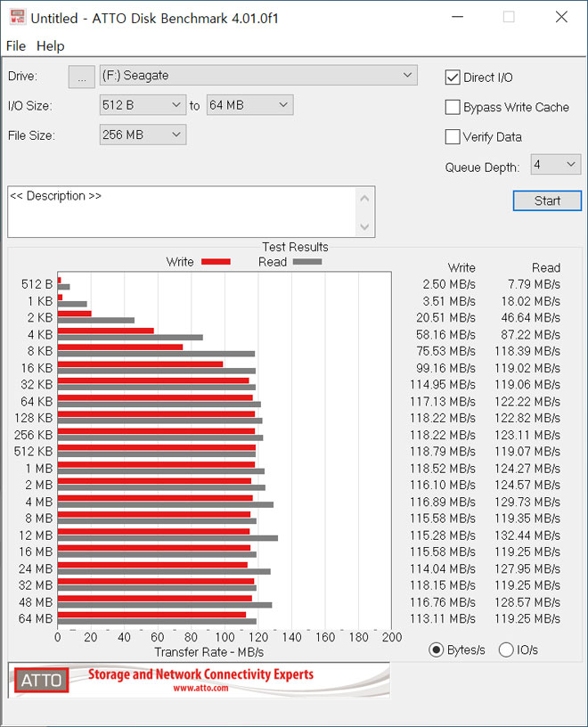Screen dimensions: 588x727
Task: Click the gray Read legend swatch
Action: (307, 262)
